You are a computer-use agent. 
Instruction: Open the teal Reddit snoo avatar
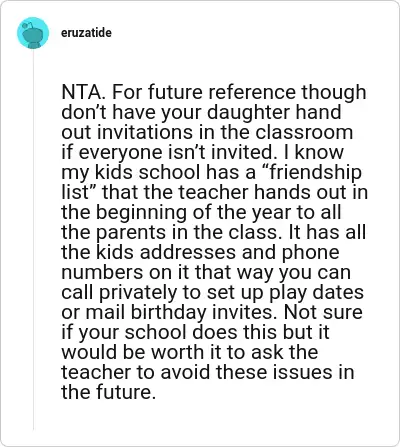tap(33, 33)
